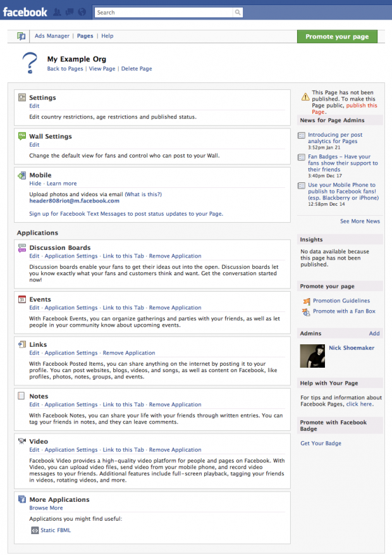This screenshot has height=555, width=392.
Task: Click the search magnifier button
Action: pos(238,13)
